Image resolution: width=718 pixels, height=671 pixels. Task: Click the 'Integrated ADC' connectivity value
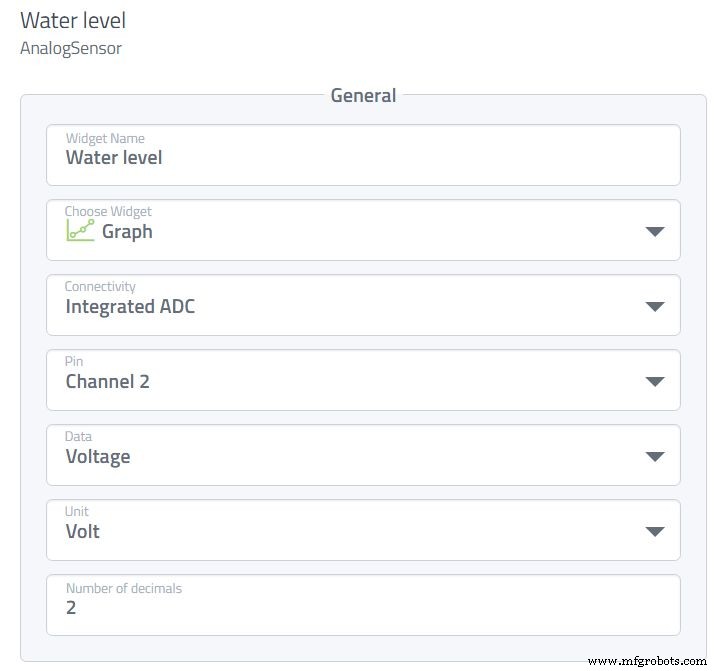[130, 307]
